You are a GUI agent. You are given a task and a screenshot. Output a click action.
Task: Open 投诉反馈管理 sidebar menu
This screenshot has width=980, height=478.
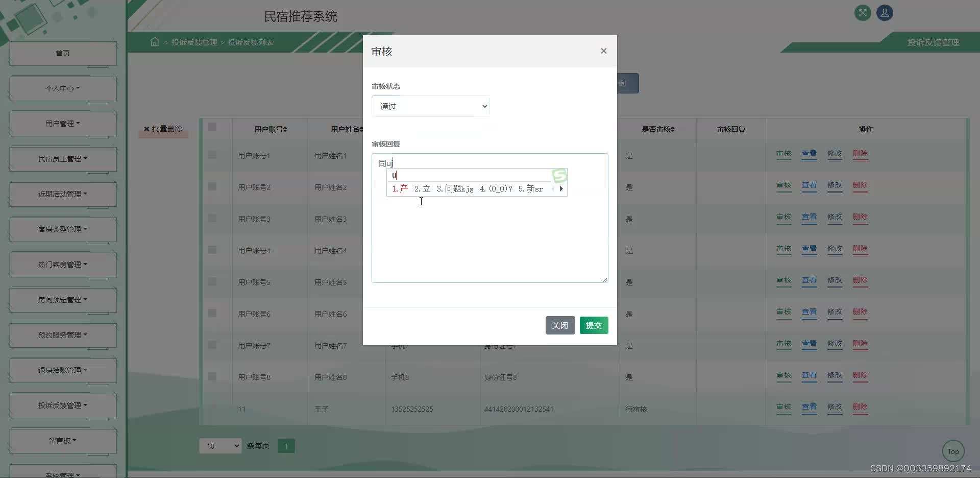63,405
